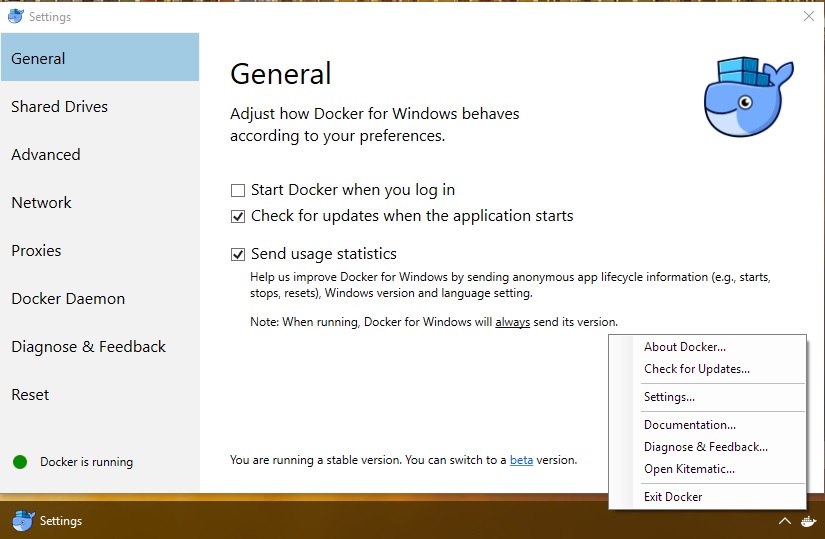Follow the beta version link

[521, 460]
